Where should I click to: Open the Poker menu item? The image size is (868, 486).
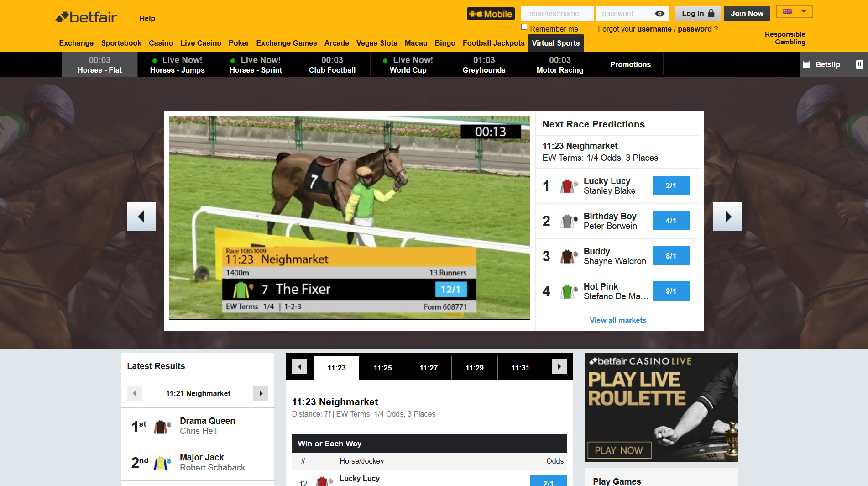[x=239, y=43]
